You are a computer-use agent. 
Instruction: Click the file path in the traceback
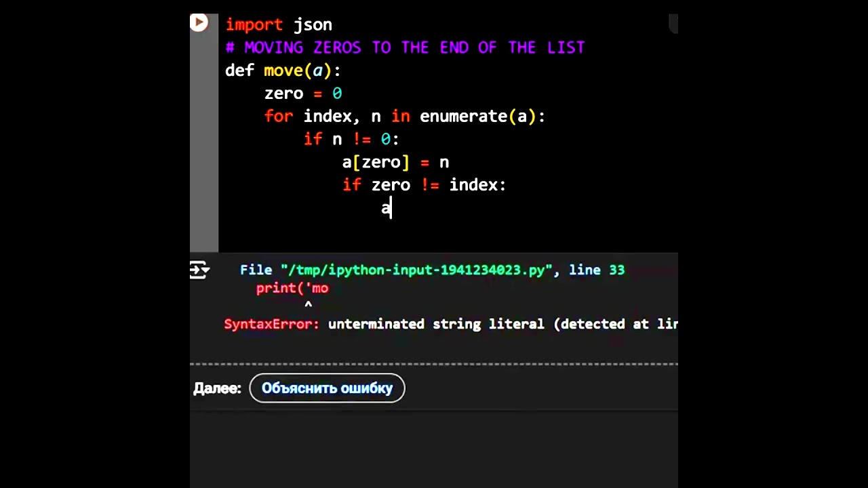click(x=416, y=270)
